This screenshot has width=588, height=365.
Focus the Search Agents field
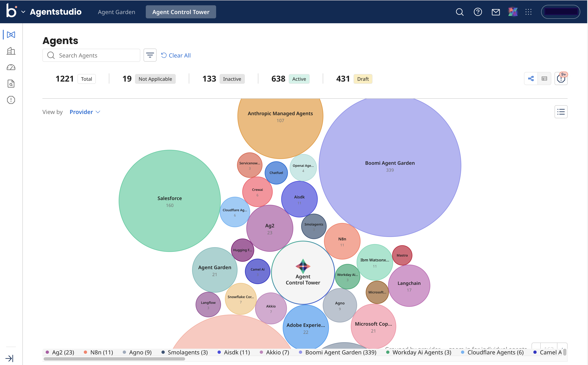pos(91,55)
